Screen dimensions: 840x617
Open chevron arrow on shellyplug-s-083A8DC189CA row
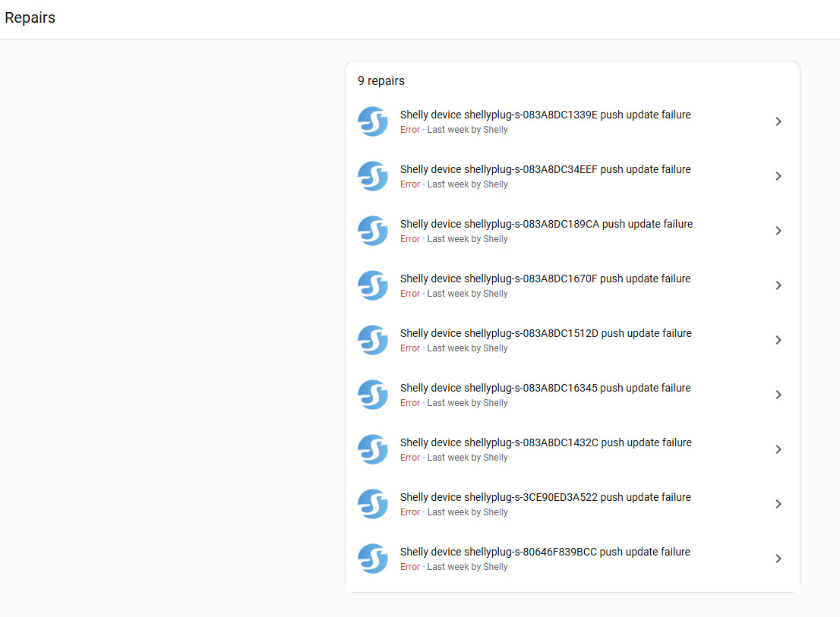tap(778, 231)
